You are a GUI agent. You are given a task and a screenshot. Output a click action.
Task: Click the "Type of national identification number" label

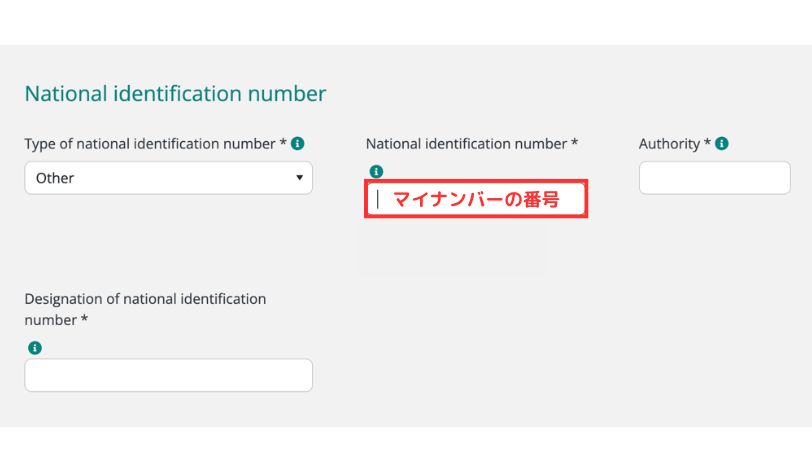coord(149,144)
